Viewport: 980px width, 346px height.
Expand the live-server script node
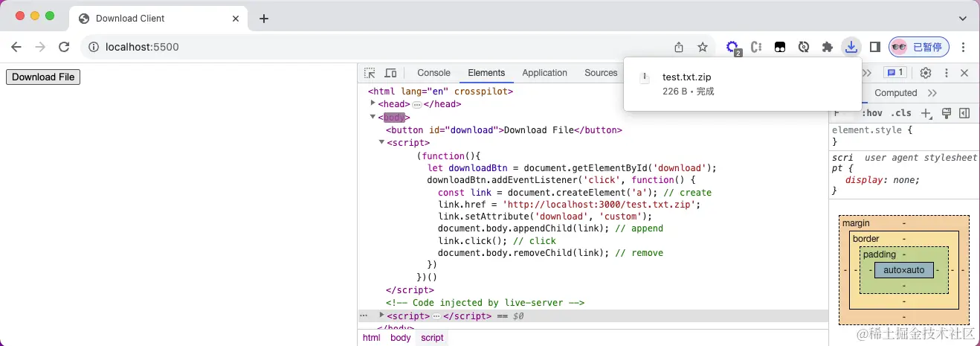click(382, 315)
